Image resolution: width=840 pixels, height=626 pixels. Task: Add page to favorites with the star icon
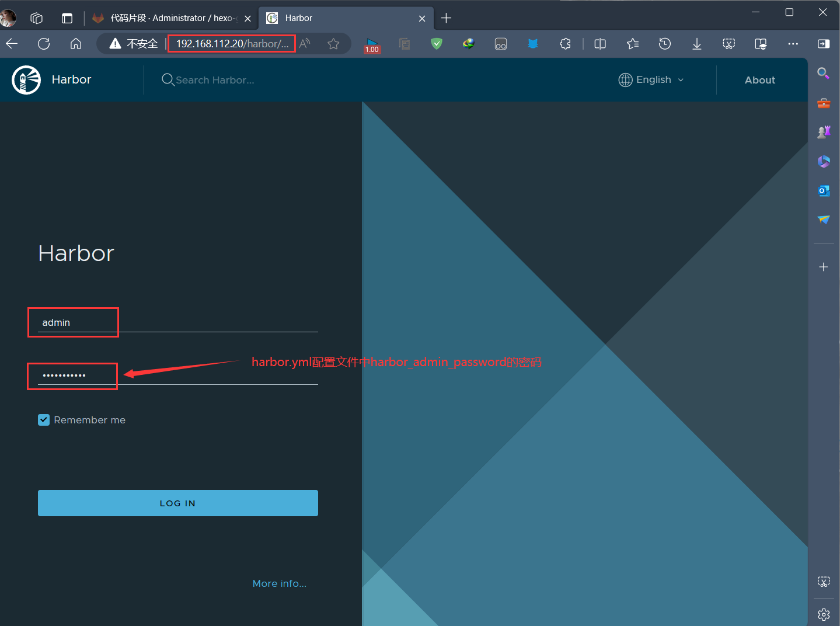pyautogui.click(x=333, y=44)
